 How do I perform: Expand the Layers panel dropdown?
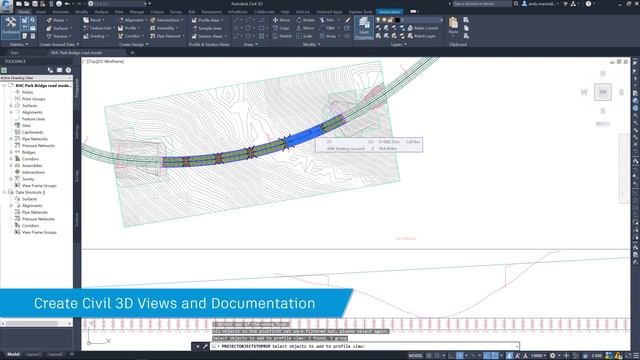point(398,44)
